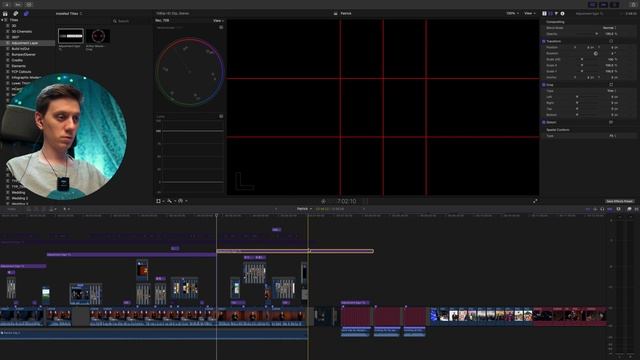Select the Info inspector icon
The height and width of the screenshot is (360, 640).
(562, 13)
